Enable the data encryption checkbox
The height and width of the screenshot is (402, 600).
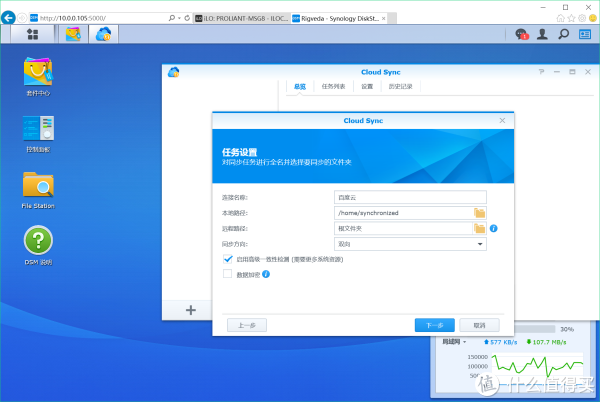(x=228, y=274)
